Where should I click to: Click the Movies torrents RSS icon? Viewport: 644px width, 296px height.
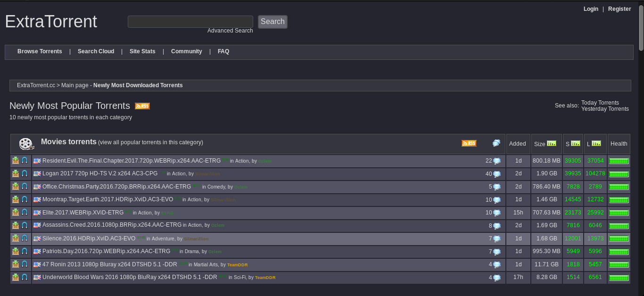[469, 143]
